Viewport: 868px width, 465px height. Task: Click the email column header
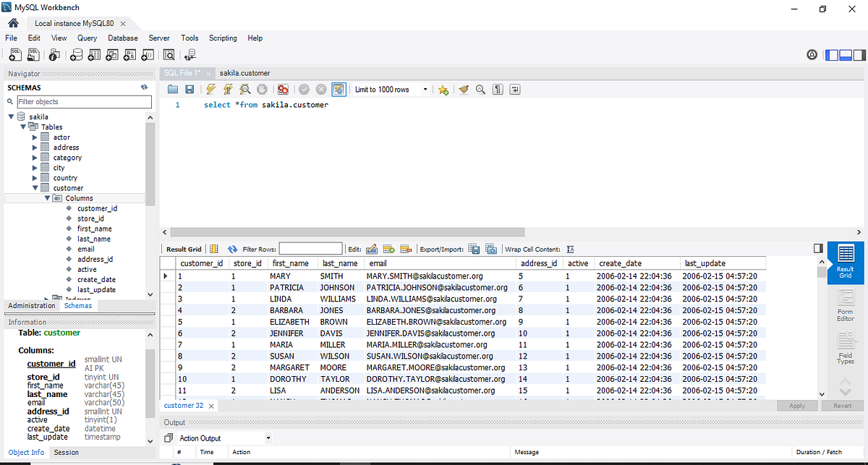point(441,263)
